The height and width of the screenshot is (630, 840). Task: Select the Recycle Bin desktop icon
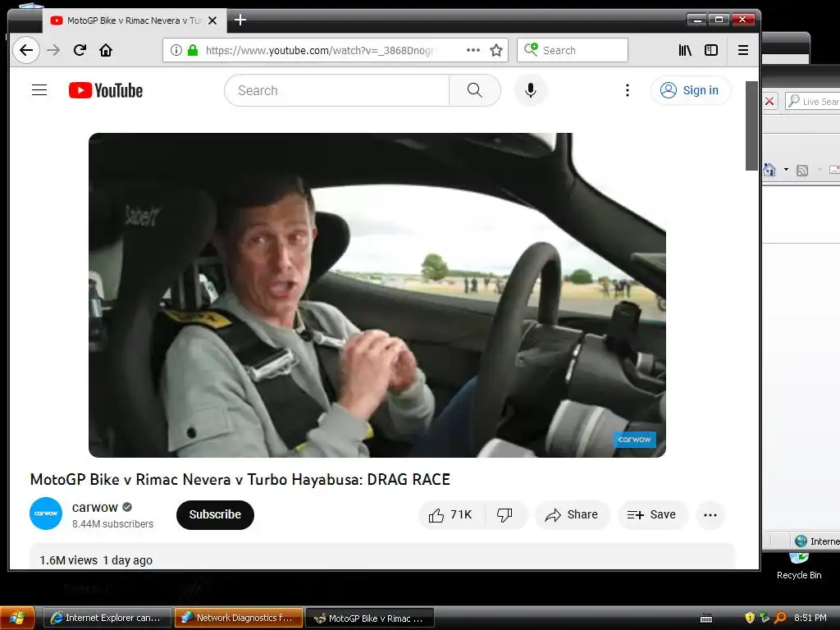point(799,567)
